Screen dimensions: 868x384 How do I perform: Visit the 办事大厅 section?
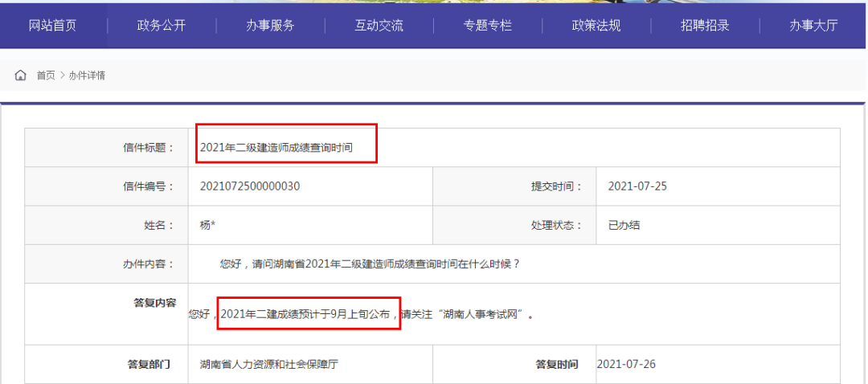[x=813, y=25]
